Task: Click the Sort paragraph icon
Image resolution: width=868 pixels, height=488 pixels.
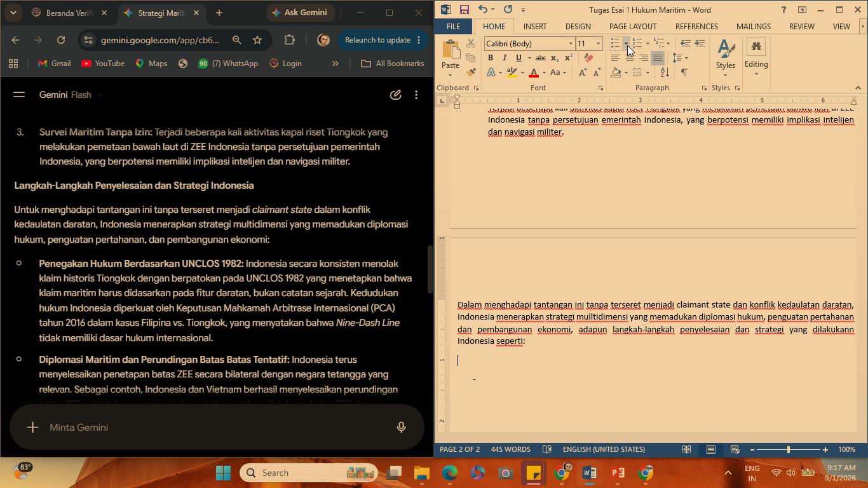Action: [x=665, y=72]
